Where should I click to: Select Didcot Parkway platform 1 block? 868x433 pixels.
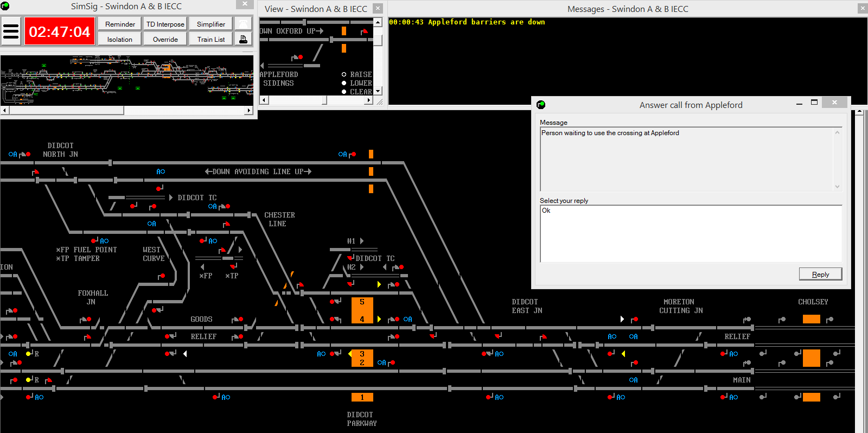362,397
